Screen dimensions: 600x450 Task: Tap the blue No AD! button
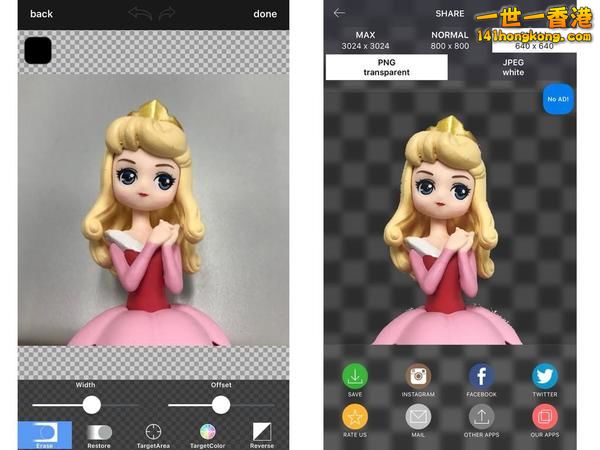pyautogui.click(x=558, y=99)
